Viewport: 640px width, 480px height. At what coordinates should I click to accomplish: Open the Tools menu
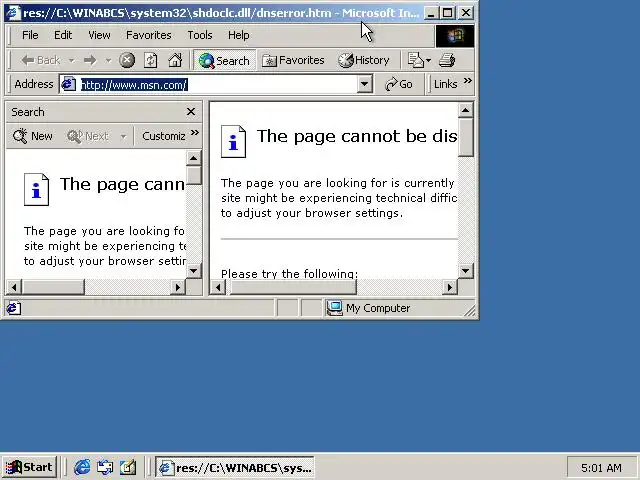coord(200,35)
